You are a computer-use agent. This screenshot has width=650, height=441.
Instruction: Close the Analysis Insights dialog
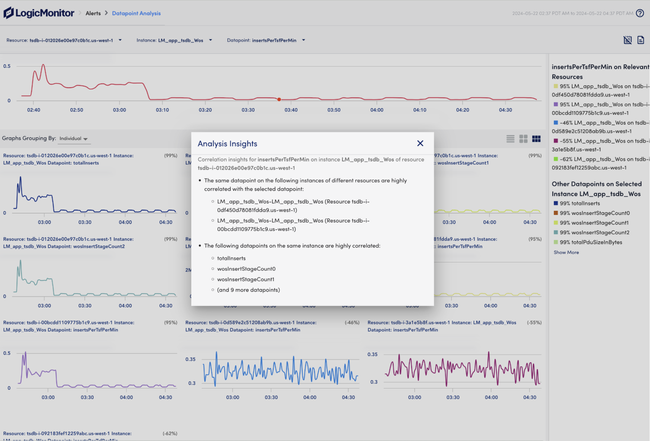(x=420, y=143)
